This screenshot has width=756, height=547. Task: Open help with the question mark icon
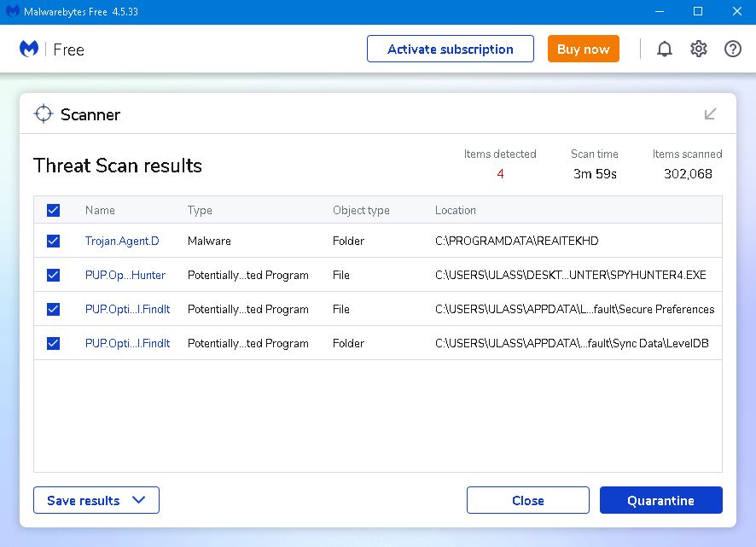click(733, 49)
